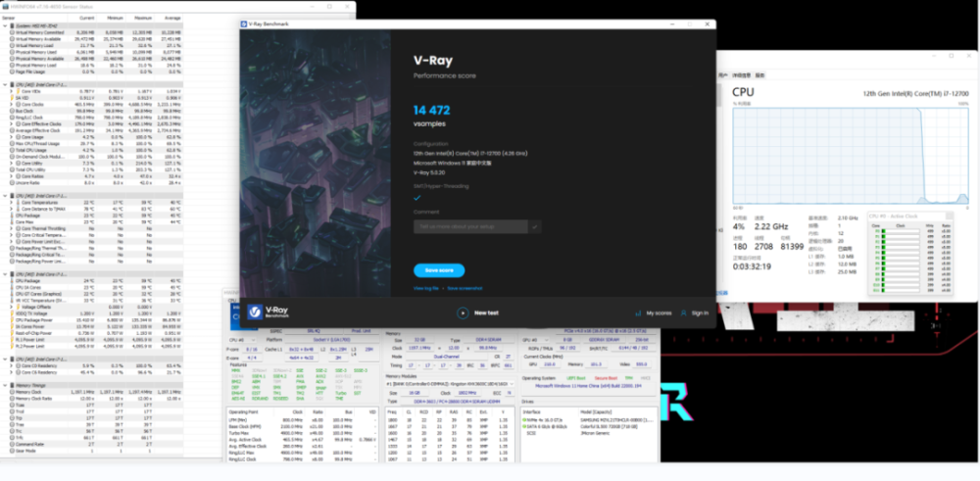Click the New test play icon
The width and height of the screenshot is (980, 481).
463,313
